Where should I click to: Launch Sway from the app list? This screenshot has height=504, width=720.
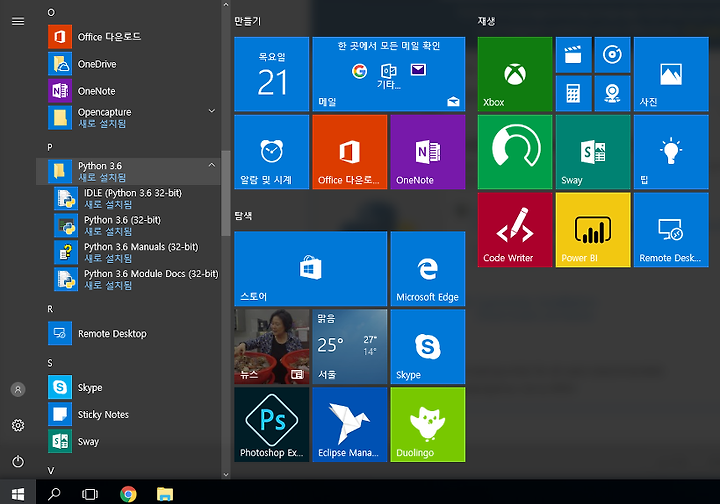(x=128, y=442)
